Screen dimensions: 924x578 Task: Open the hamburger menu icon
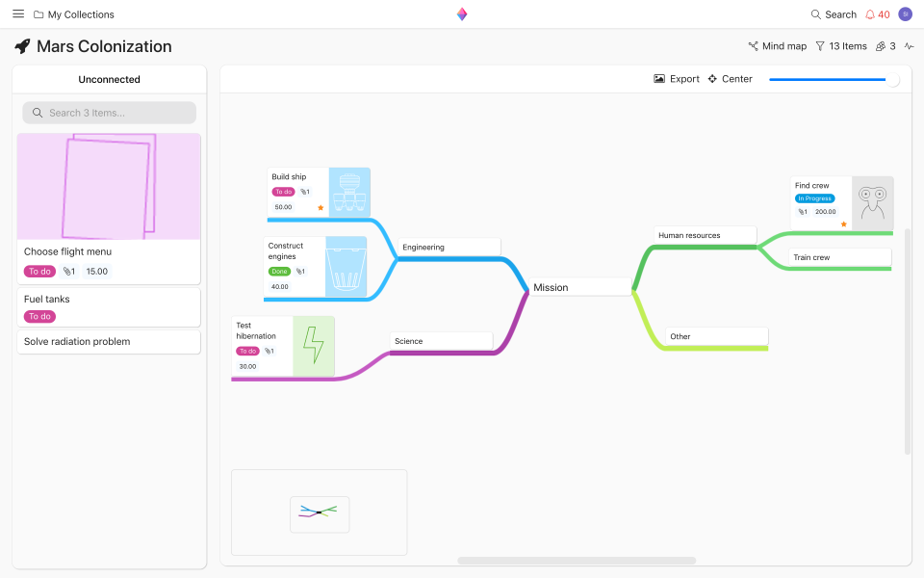click(17, 13)
